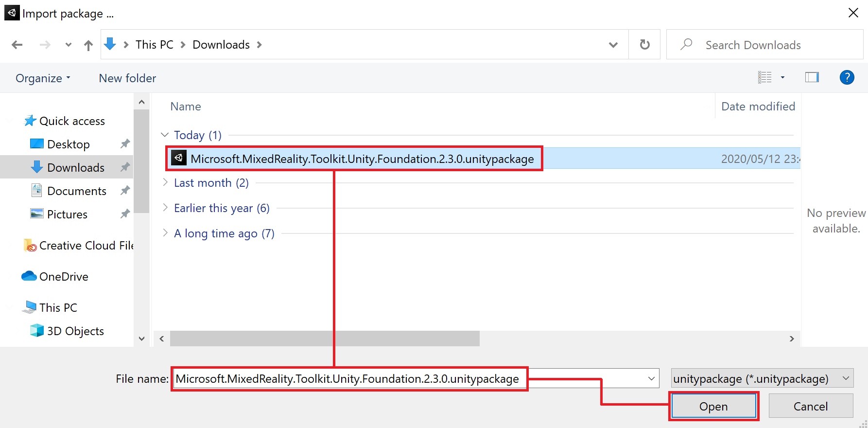
Task: Click the Cancel button
Action: pyautogui.click(x=811, y=406)
